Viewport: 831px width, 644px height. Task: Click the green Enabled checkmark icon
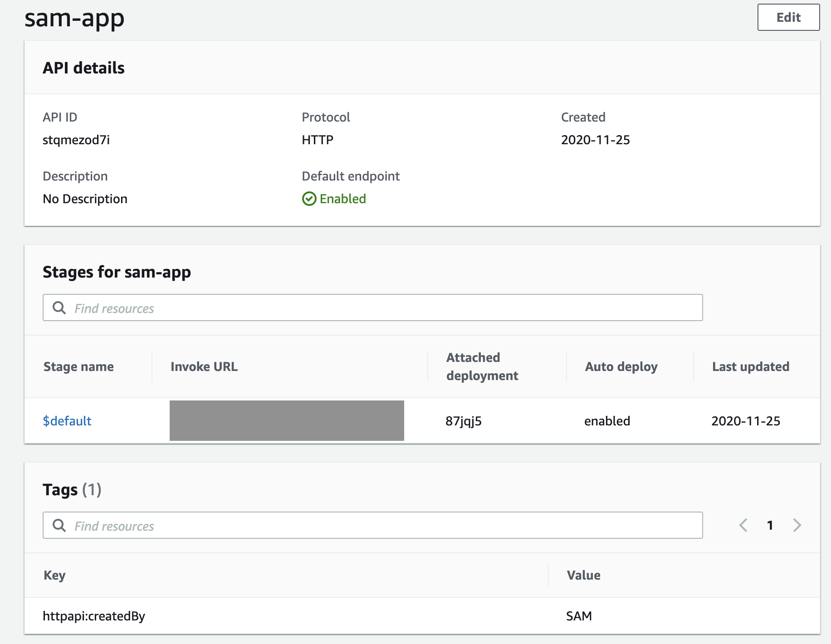309,199
